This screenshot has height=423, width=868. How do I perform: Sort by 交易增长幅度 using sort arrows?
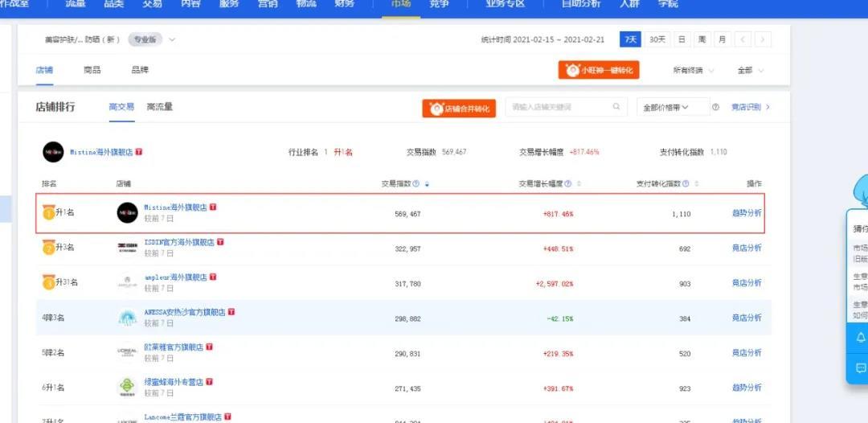(x=578, y=184)
